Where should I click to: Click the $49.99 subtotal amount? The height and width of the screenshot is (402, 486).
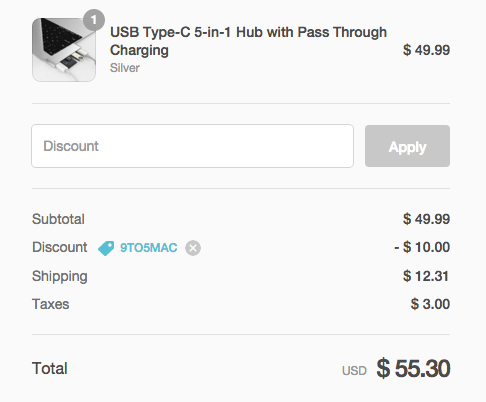426,219
